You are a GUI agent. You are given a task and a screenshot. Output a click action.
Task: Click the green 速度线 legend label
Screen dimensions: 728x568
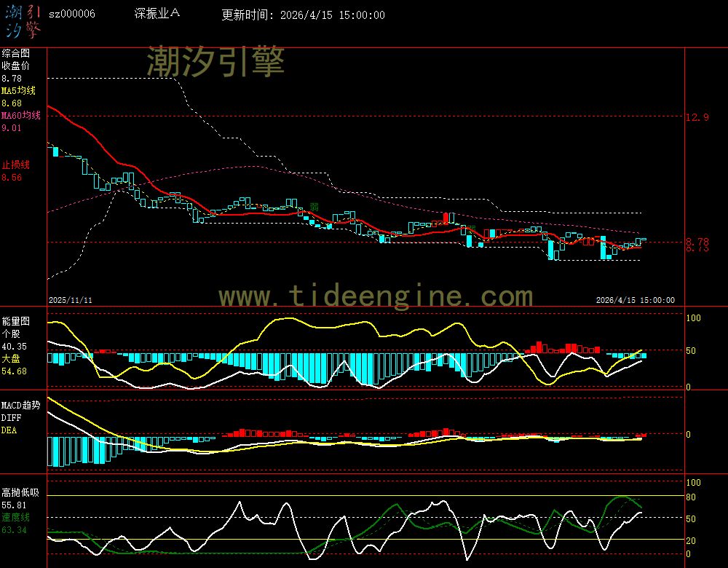pyautogui.click(x=16, y=517)
